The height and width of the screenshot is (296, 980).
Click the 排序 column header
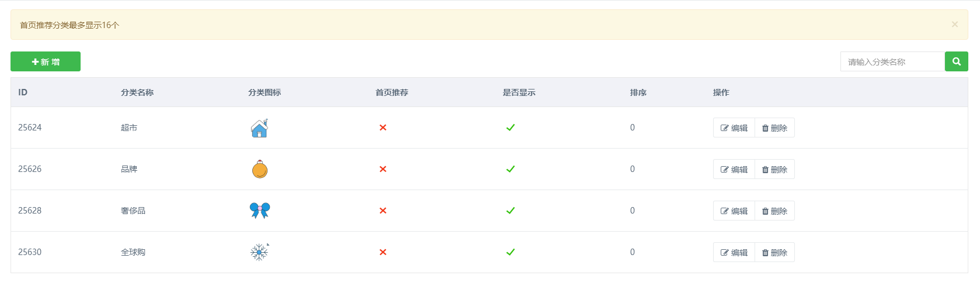click(x=638, y=92)
